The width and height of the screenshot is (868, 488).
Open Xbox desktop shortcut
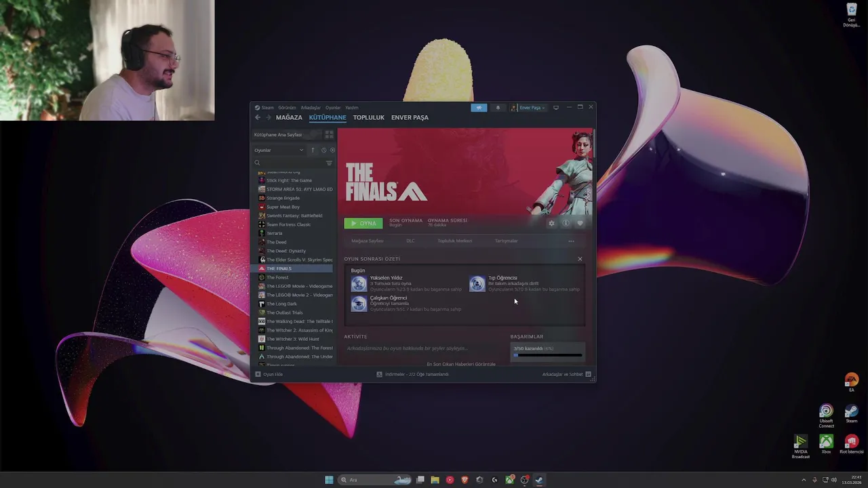click(826, 445)
